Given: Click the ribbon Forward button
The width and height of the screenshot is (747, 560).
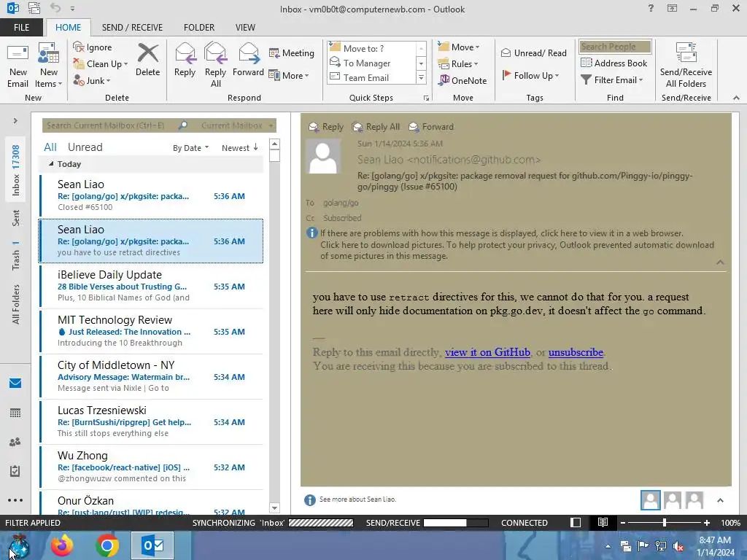Looking at the screenshot, I should pos(248,60).
